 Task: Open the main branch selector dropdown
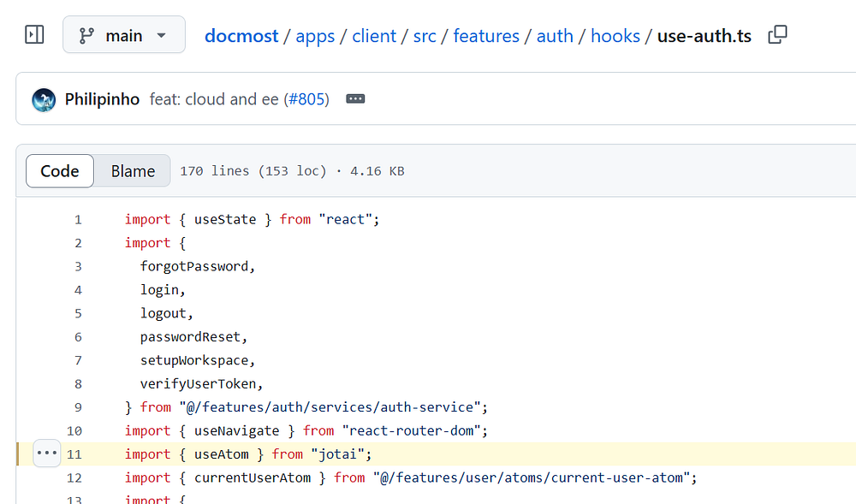tap(124, 35)
